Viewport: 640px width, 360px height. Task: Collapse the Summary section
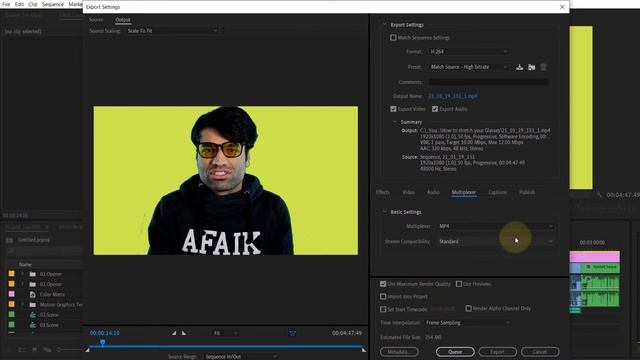[x=394, y=122]
